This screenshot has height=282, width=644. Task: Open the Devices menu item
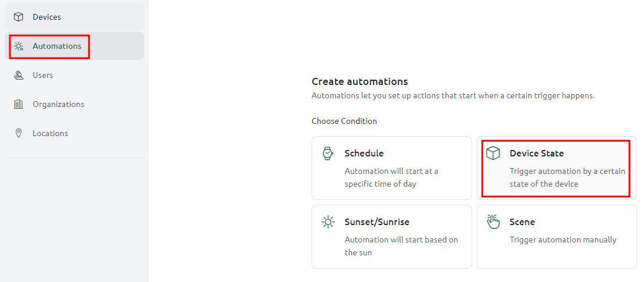point(47,17)
